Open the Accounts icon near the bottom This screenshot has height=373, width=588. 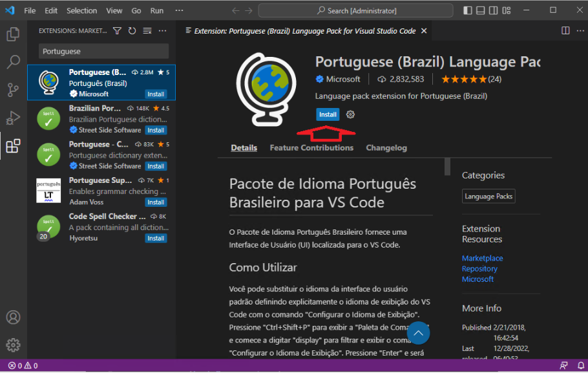tap(13, 317)
